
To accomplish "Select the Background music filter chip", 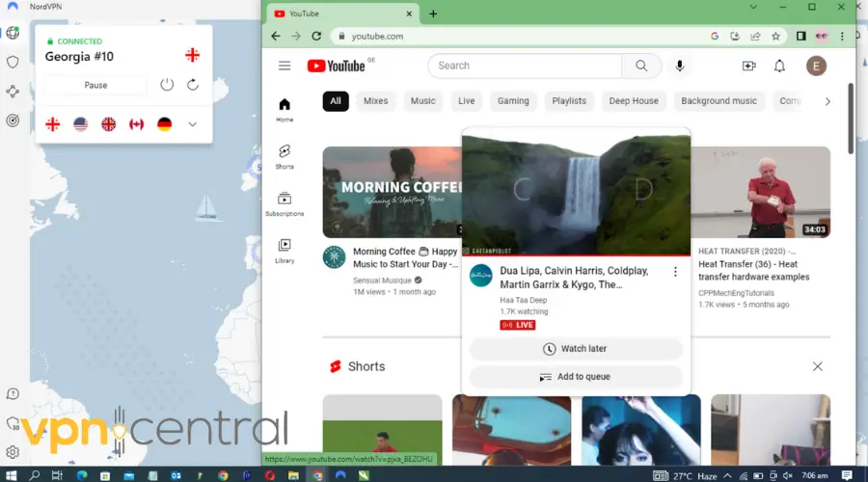I will click(x=719, y=101).
